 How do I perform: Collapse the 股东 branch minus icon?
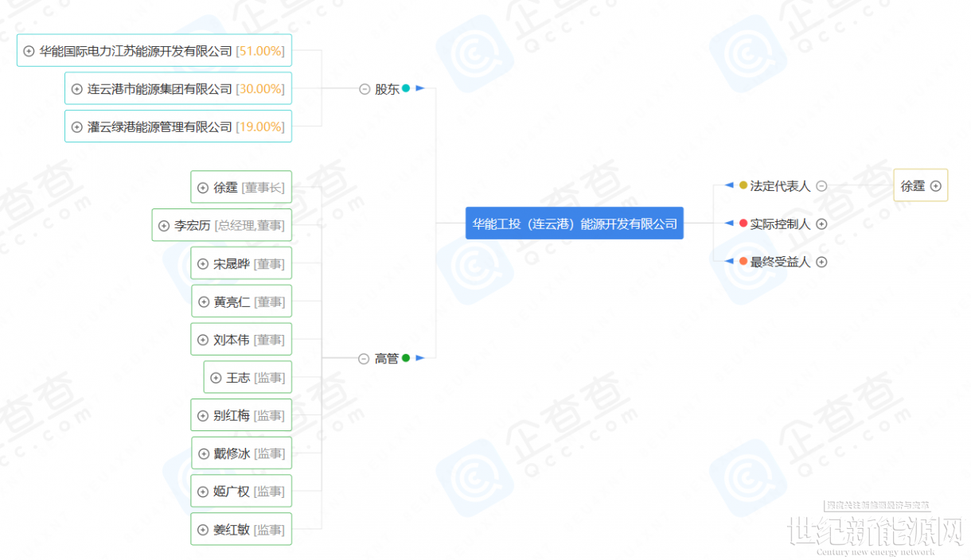pos(365,89)
